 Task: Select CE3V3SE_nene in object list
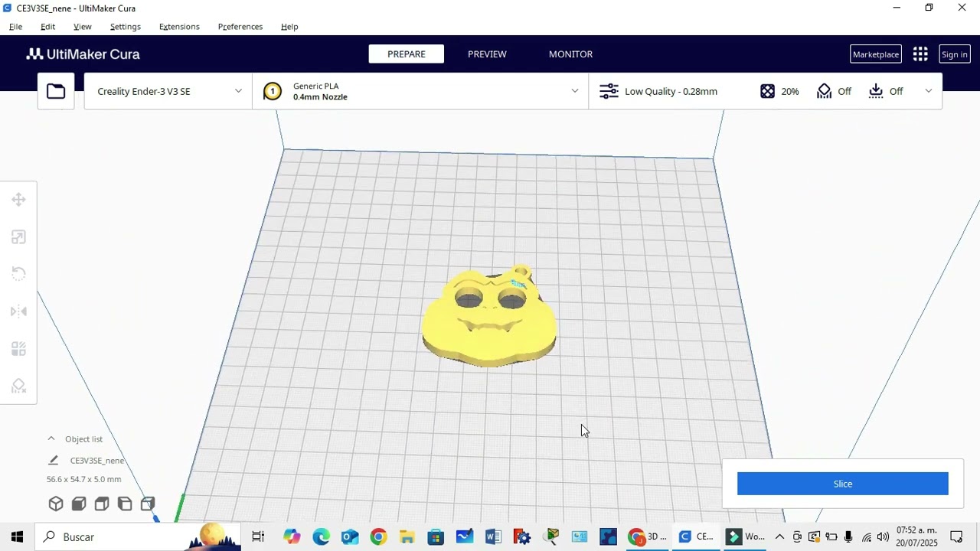(x=97, y=461)
